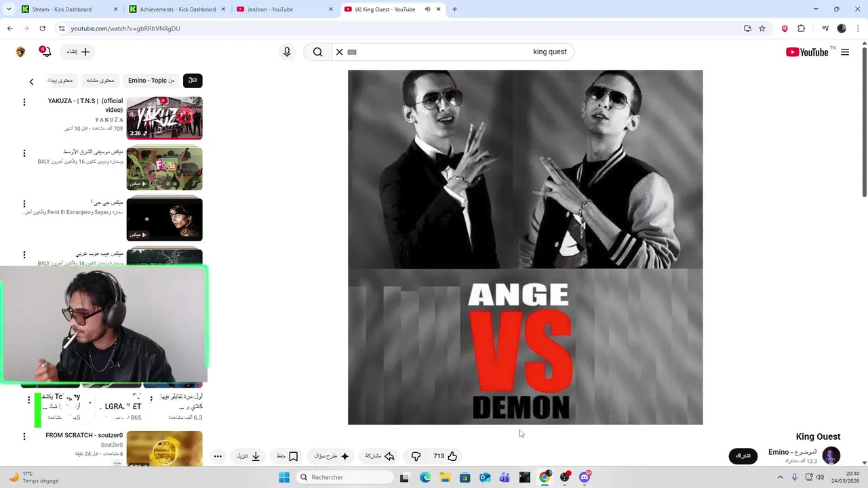Share the video using the مشاركة button
The height and width of the screenshot is (488, 868).
[x=380, y=456]
